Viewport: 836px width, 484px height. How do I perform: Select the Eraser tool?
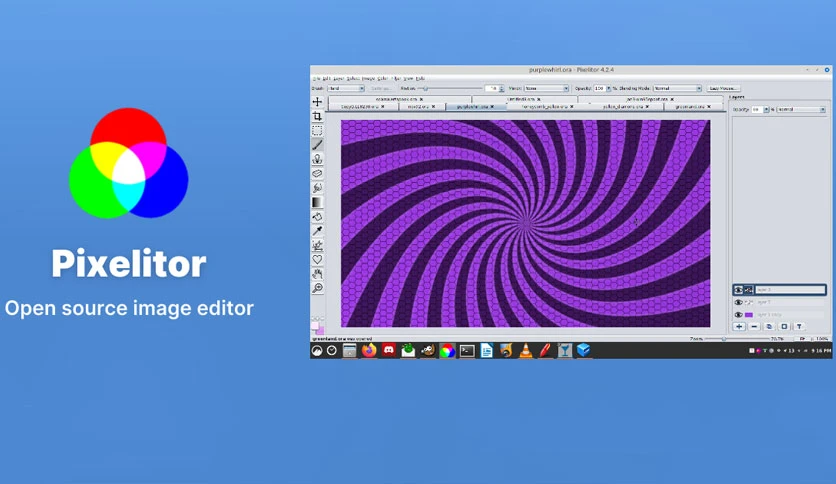tap(317, 174)
